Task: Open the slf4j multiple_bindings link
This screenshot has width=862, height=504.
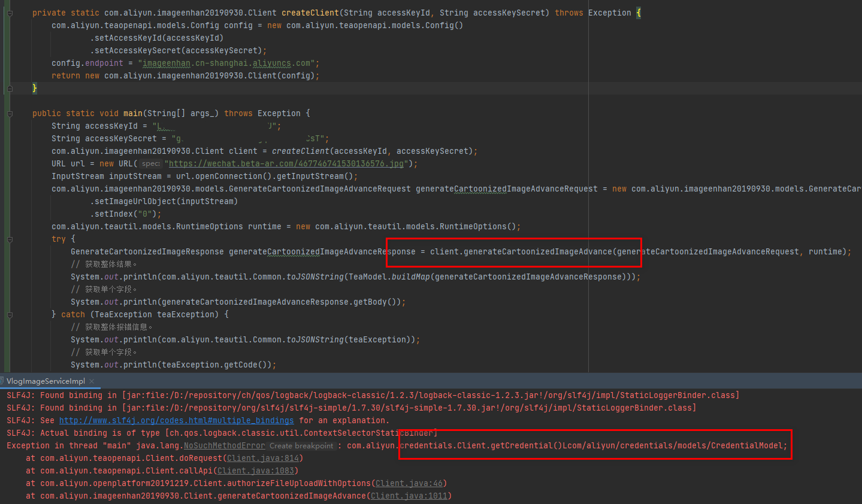Action: click(176, 421)
